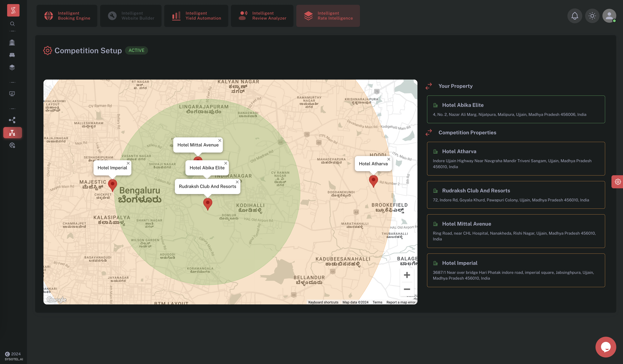The height and width of the screenshot is (364, 623).
Task: Click the ACTIVE status badge
Action: pyautogui.click(x=137, y=50)
